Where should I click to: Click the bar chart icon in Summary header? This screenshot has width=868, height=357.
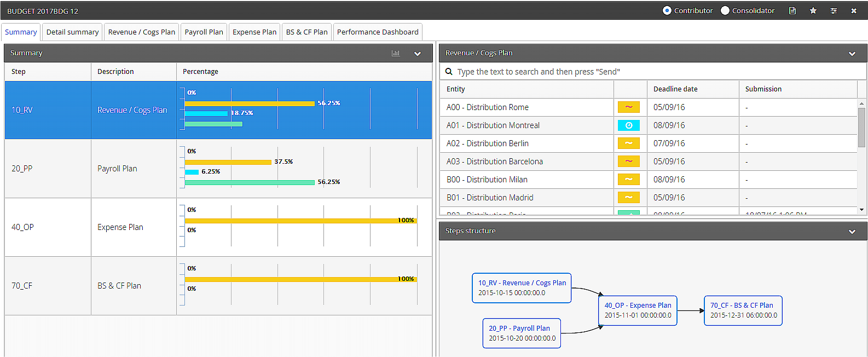click(396, 53)
